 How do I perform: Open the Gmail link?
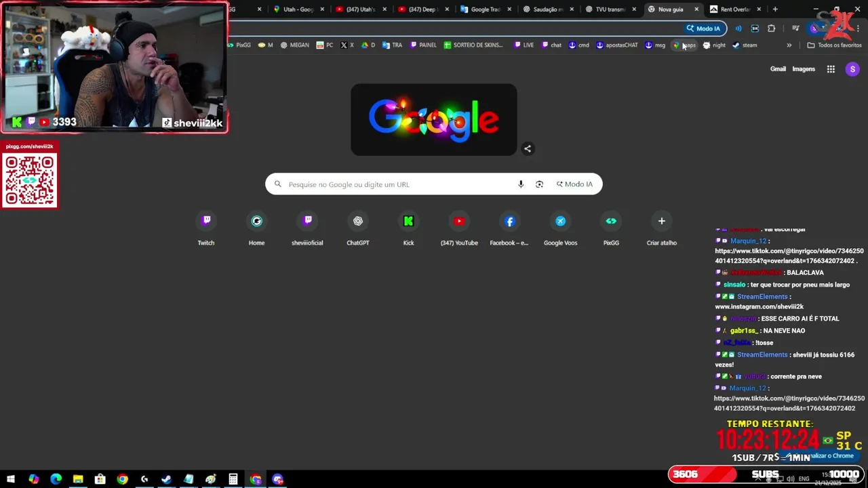[x=778, y=69]
